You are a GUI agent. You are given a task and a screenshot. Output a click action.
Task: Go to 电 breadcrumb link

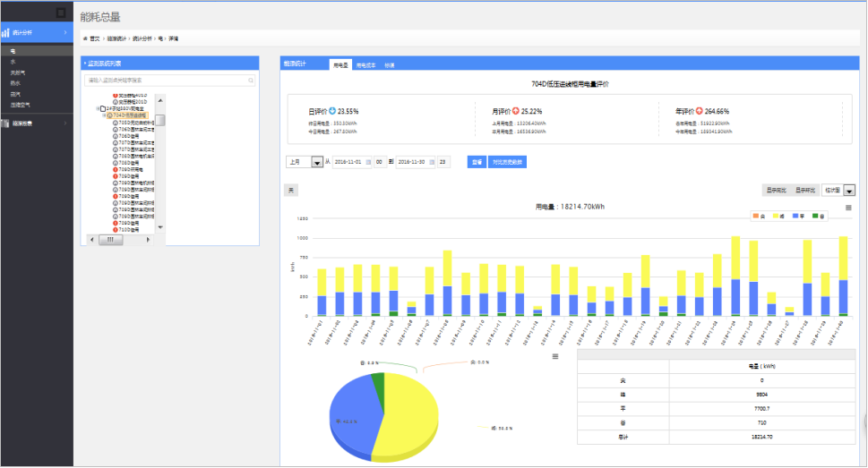pyautogui.click(x=160, y=38)
